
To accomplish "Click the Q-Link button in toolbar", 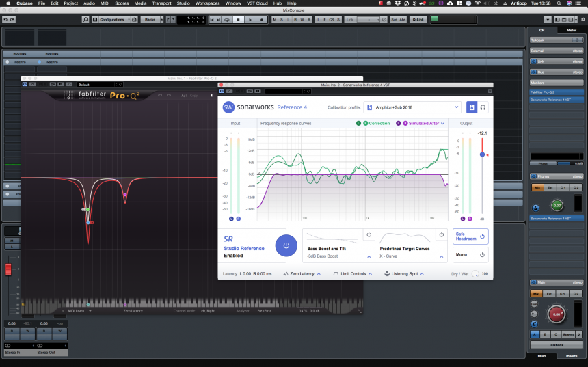I will coord(417,20).
